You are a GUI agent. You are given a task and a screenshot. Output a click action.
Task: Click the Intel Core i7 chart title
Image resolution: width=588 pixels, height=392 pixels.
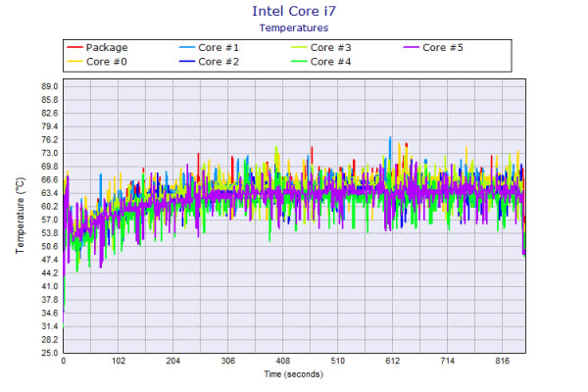294,11
